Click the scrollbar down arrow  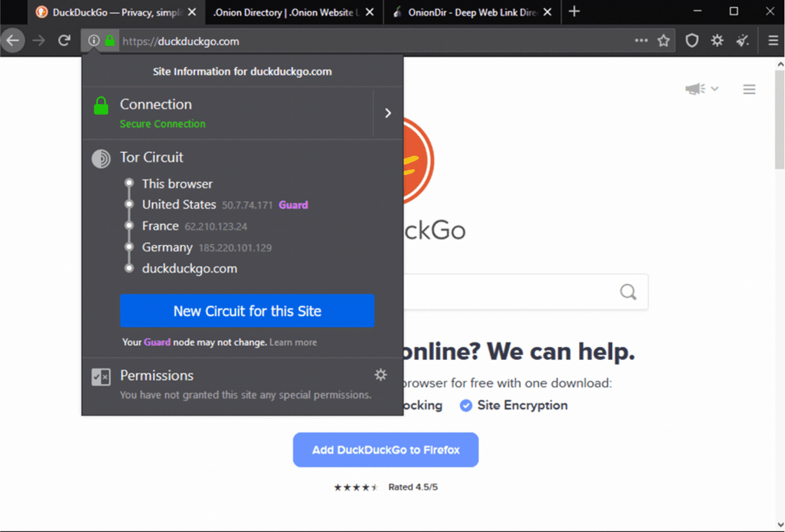pos(780,524)
